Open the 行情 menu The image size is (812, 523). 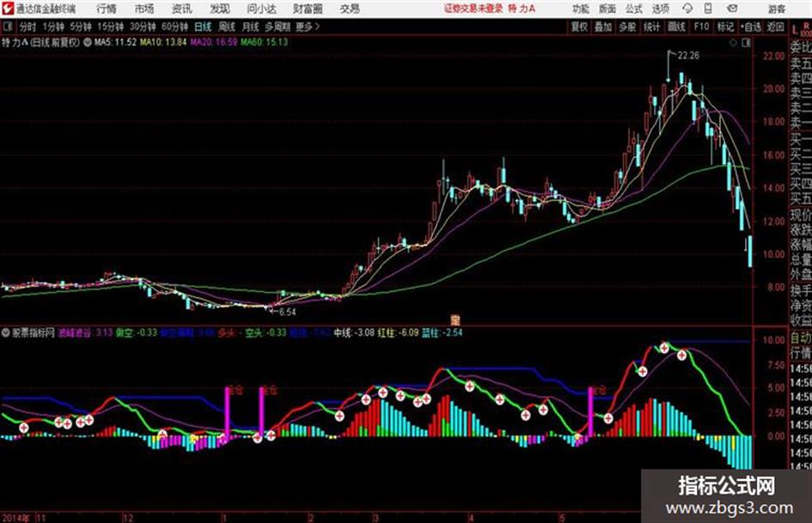pos(107,9)
